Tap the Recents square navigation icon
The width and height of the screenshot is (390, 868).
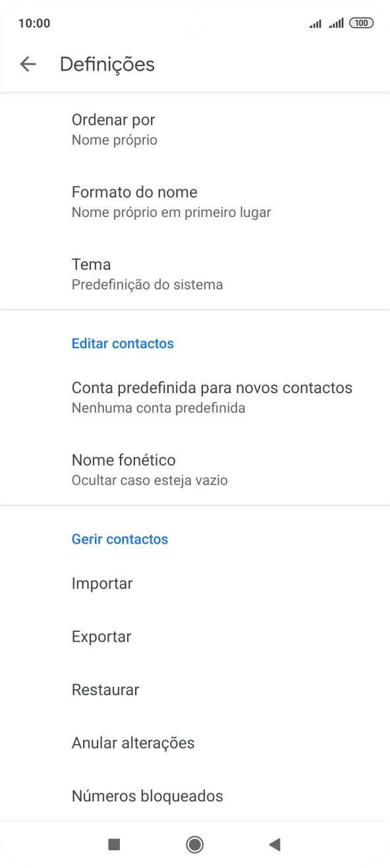pos(115,844)
